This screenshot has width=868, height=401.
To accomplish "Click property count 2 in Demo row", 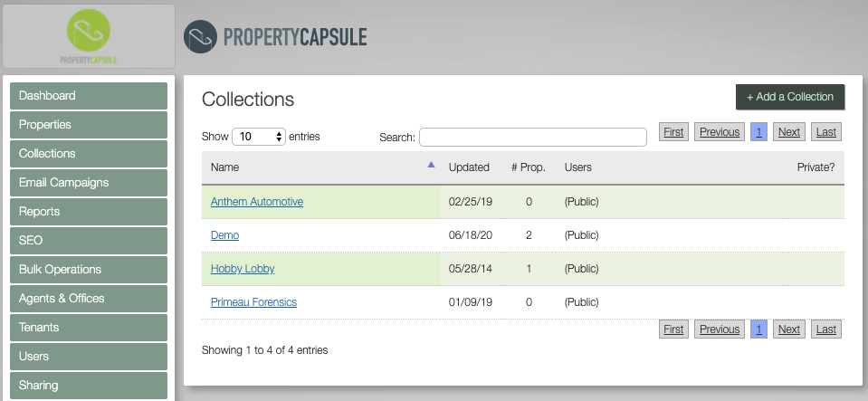I will point(529,234).
